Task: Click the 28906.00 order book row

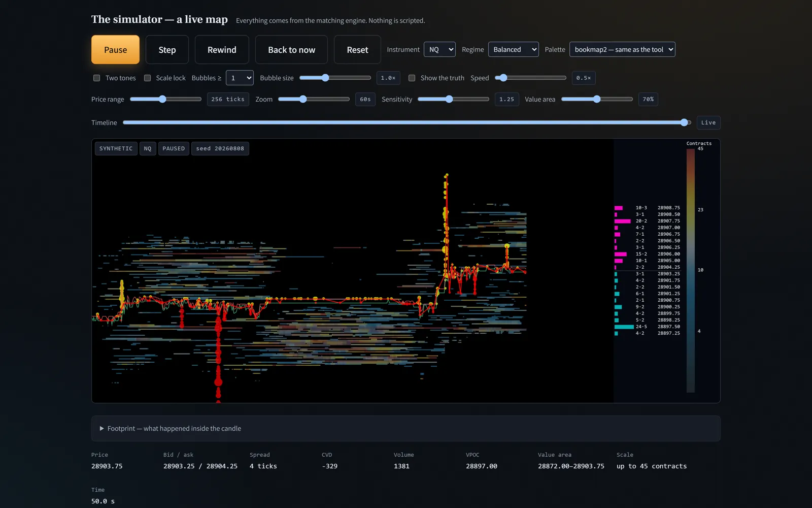Action: [x=648, y=254]
